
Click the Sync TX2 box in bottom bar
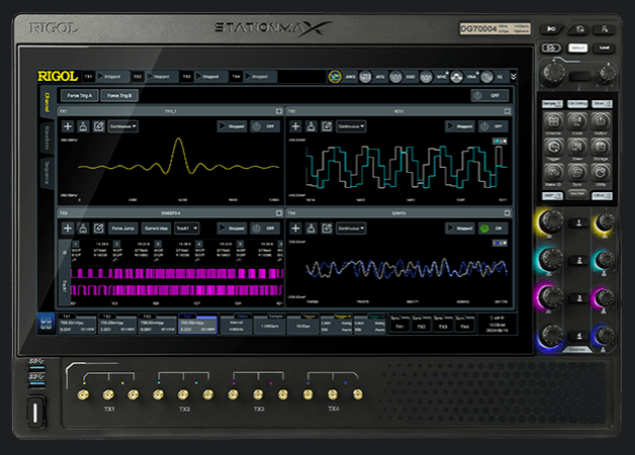[x=422, y=324]
